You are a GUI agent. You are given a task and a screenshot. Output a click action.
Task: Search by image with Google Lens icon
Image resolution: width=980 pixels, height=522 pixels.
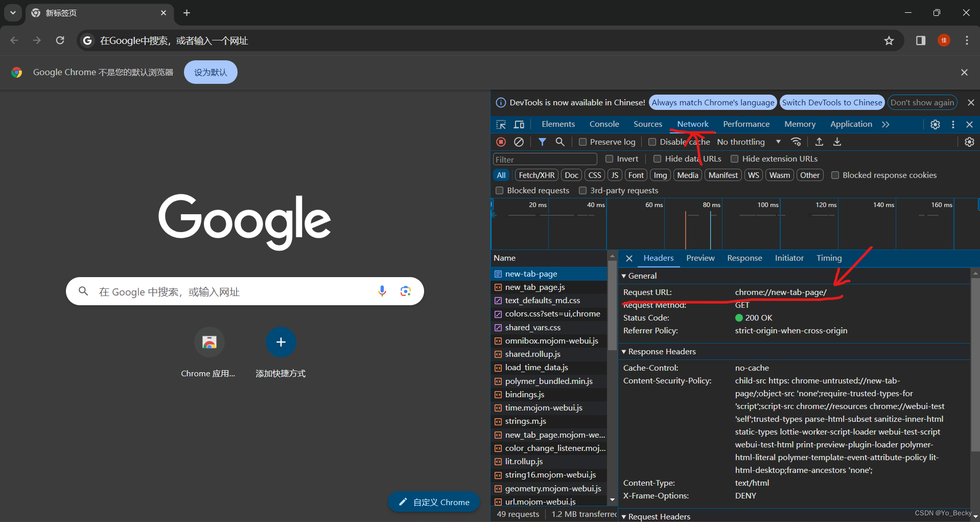406,291
